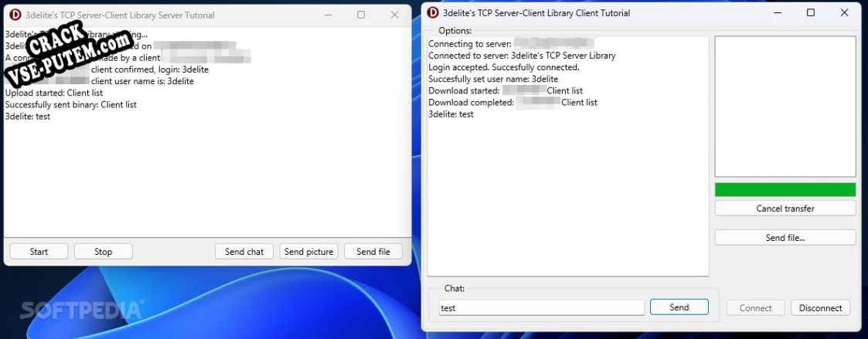Focus the Chat input field containing test

[541, 308]
